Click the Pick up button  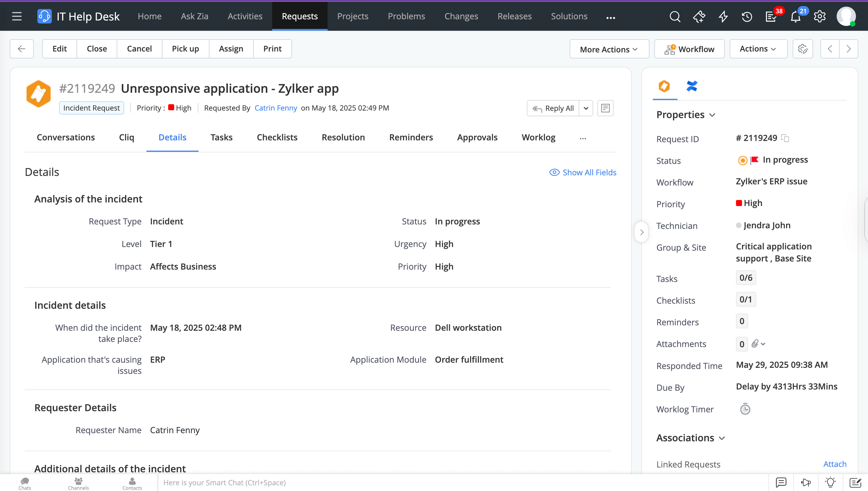[x=185, y=48]
